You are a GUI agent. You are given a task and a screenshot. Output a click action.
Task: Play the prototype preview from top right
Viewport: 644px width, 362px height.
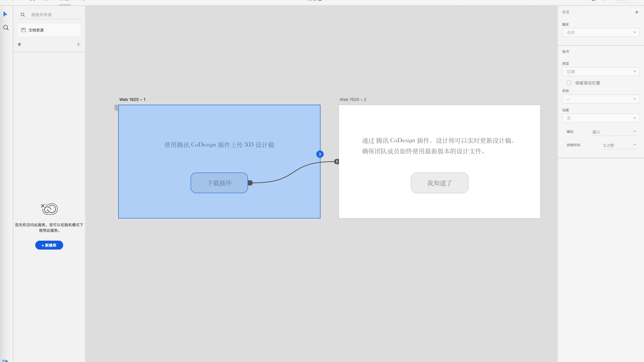(605, 0)
